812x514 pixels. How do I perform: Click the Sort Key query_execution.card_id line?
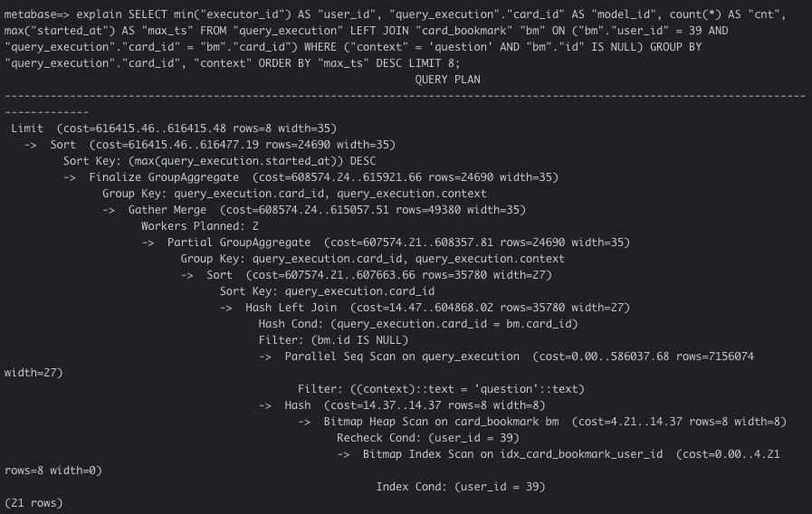(327, 291)
